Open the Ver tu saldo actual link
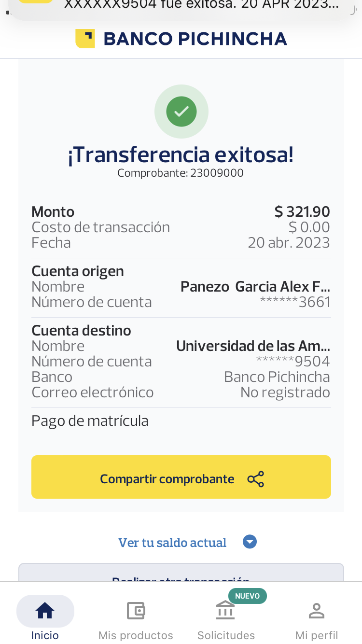Image resolution: width=362 pixels, height=644 pixels. [x=172, y=543]
